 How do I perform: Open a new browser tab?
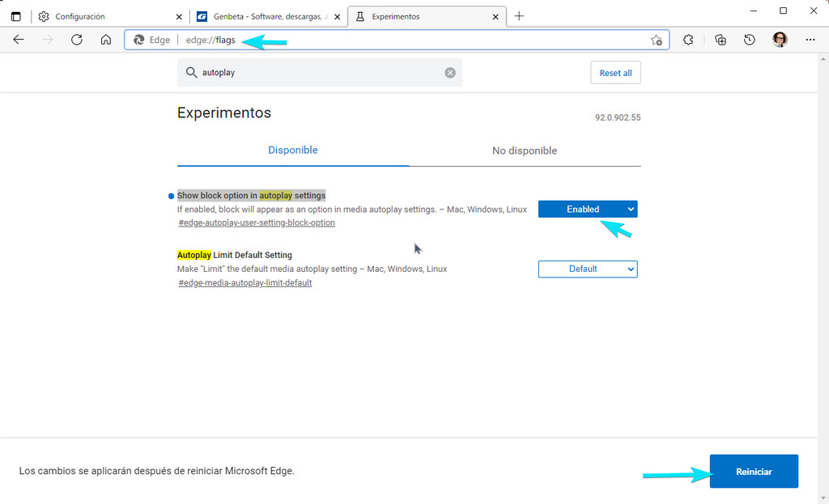point(519,15)
